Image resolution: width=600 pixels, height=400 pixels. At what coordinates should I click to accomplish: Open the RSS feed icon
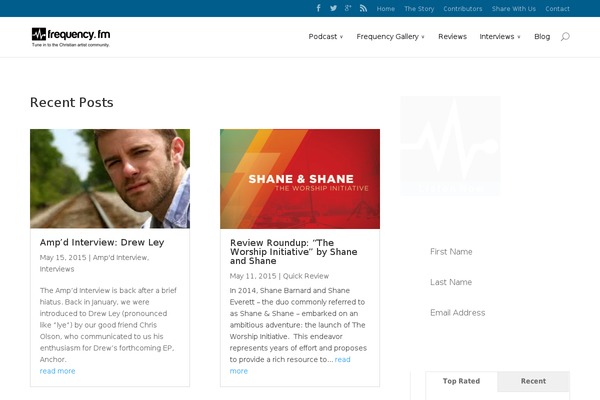click(x=363, y=8)
